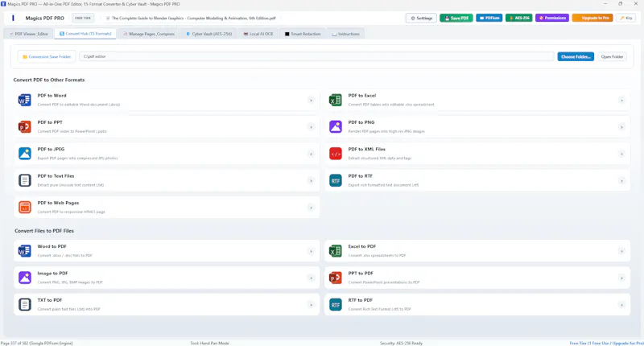Click the green Save PDF button

coord(456,18)
